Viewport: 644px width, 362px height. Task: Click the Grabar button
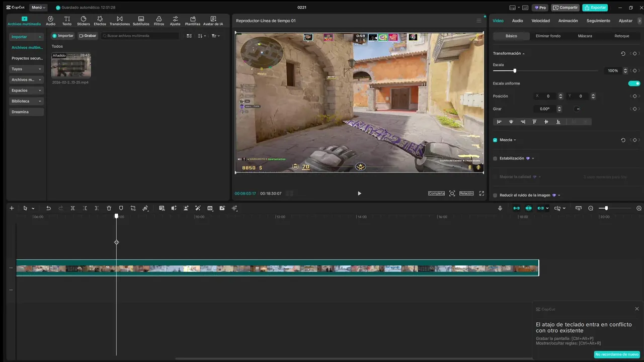[88, 36]
